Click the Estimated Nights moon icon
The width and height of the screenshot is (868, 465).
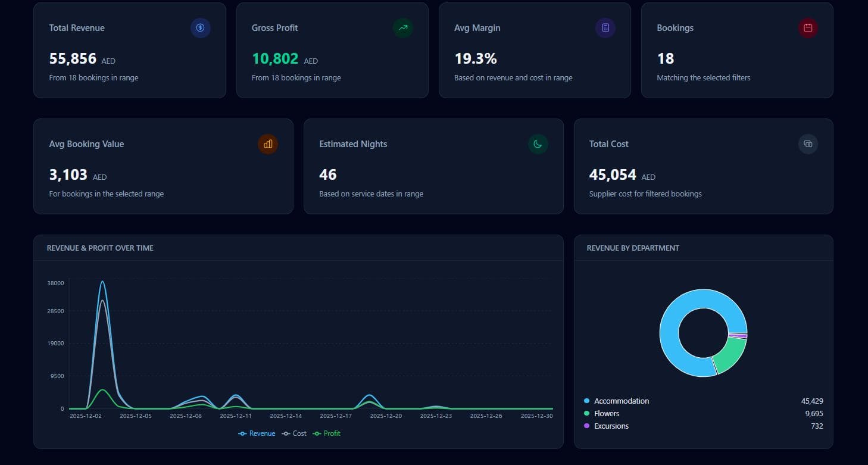[x=538, y=143]
